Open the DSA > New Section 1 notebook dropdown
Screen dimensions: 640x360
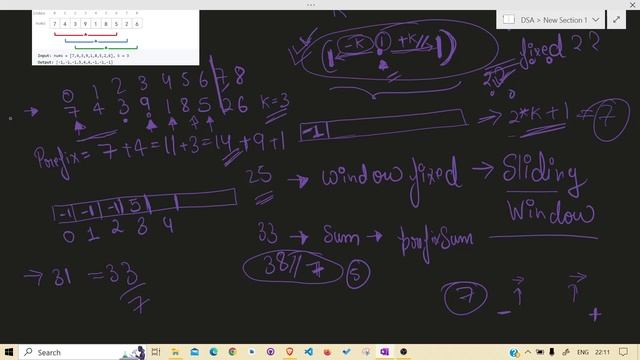(596, 20)
